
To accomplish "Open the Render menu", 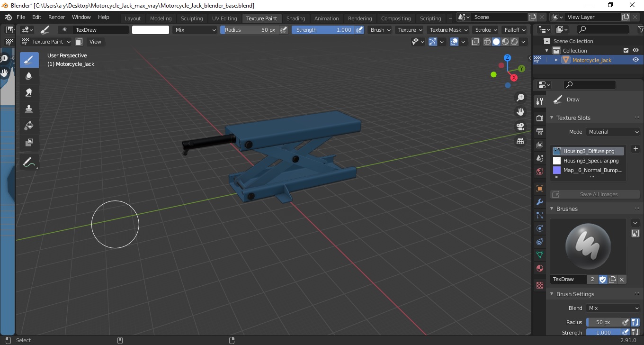I will pos(57,17).
